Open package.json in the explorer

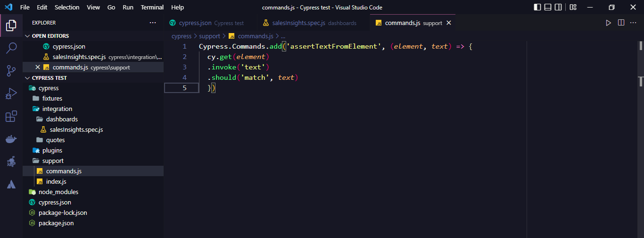[56, 223]
